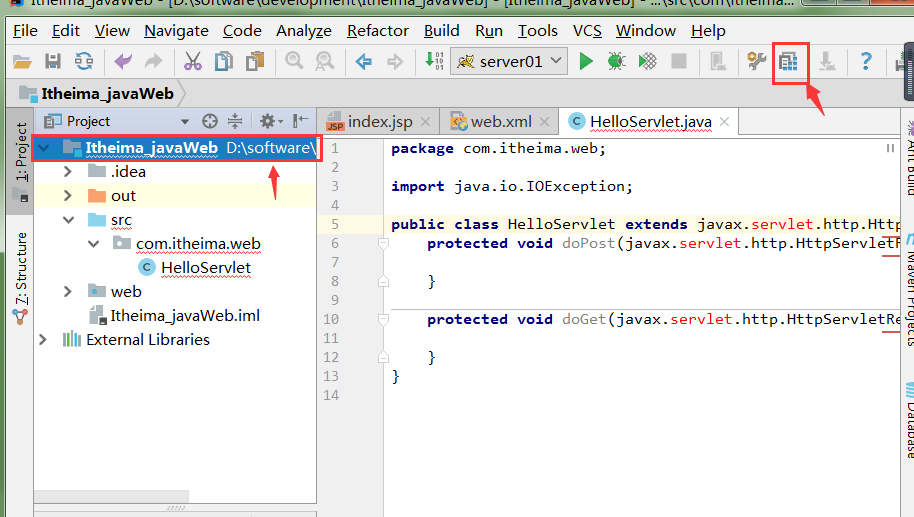The height and width of the screenshot is (517, 914).
Task: Open the Navigate menu
Action: (x=176, y=30)
